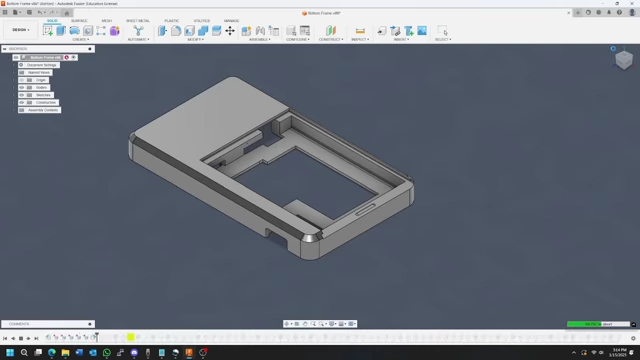Expand the Document Settings tree node
The width and height of the screenshot is (640, 360).
coord(14,65)
